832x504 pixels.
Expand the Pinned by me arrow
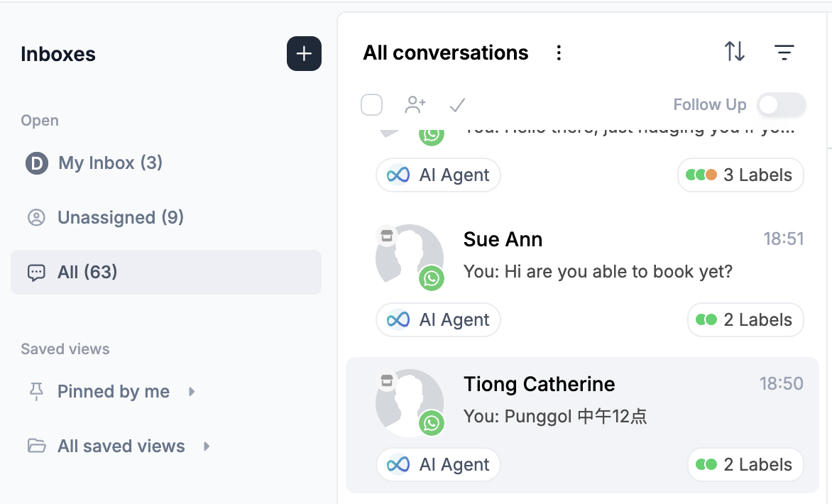192,392
